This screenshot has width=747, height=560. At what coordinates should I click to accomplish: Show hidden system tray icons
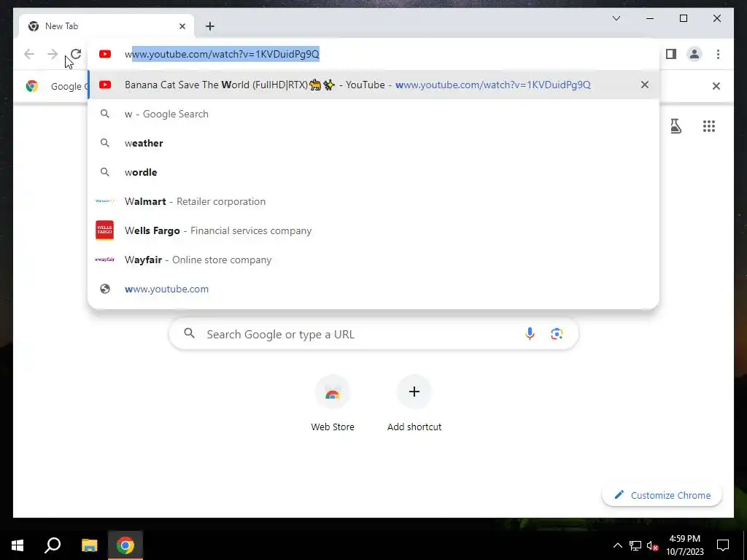(617, 545)
